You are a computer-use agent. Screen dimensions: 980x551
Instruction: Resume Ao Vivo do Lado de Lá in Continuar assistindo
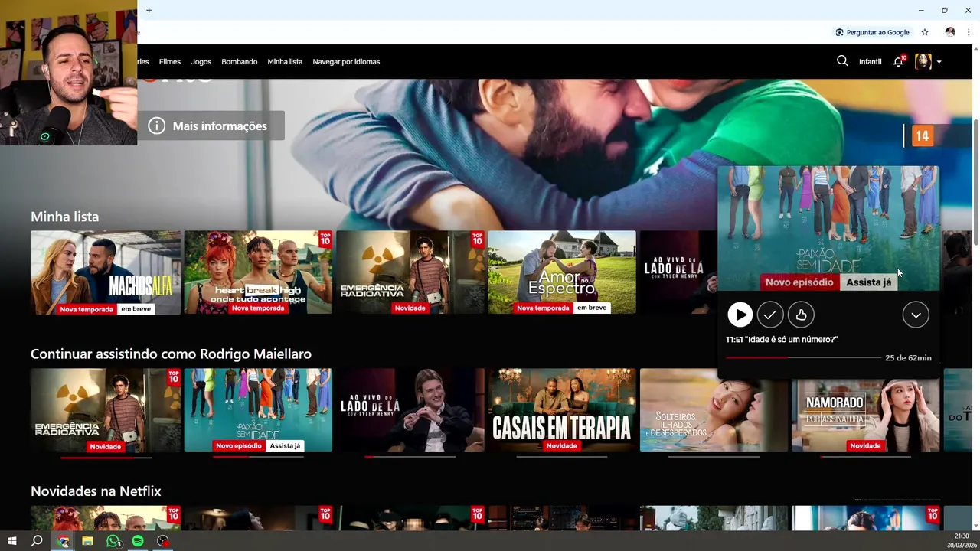[410, 410]
